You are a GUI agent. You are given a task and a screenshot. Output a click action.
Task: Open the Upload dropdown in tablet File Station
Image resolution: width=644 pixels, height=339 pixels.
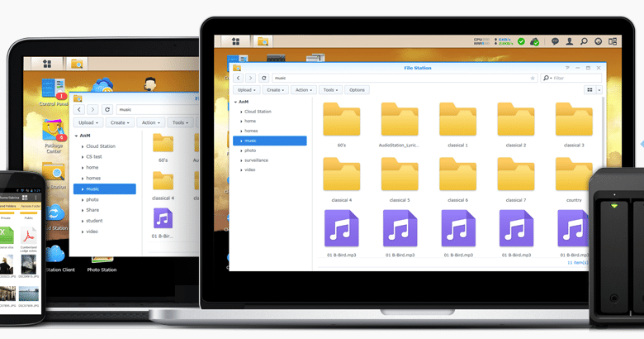pyautogui.click(x=88, y=122)
